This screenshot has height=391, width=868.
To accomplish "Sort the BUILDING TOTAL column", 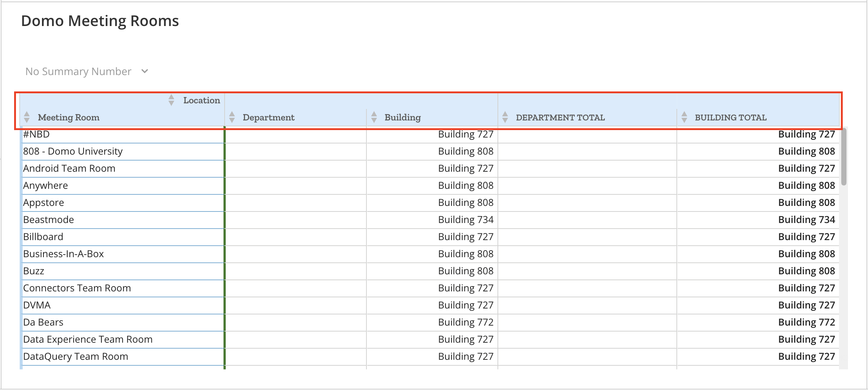I will click(684, 117).
